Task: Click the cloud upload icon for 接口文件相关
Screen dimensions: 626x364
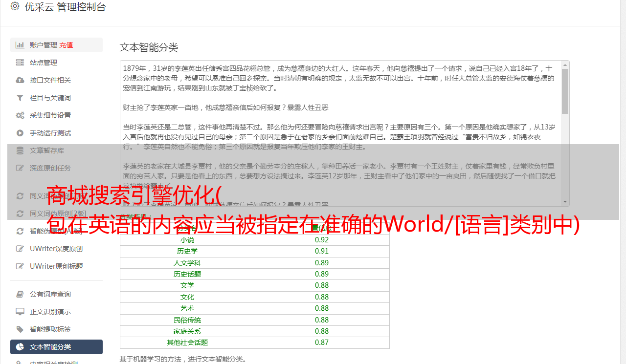Action: click(20, 80)
